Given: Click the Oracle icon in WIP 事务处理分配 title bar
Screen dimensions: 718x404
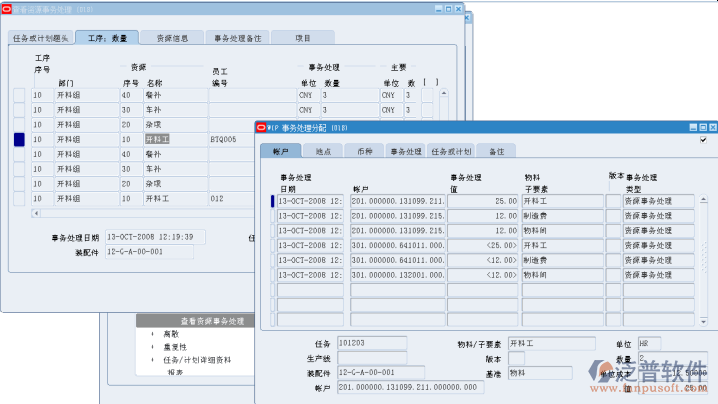Looking at the screenshot, I should click(262, 128).
